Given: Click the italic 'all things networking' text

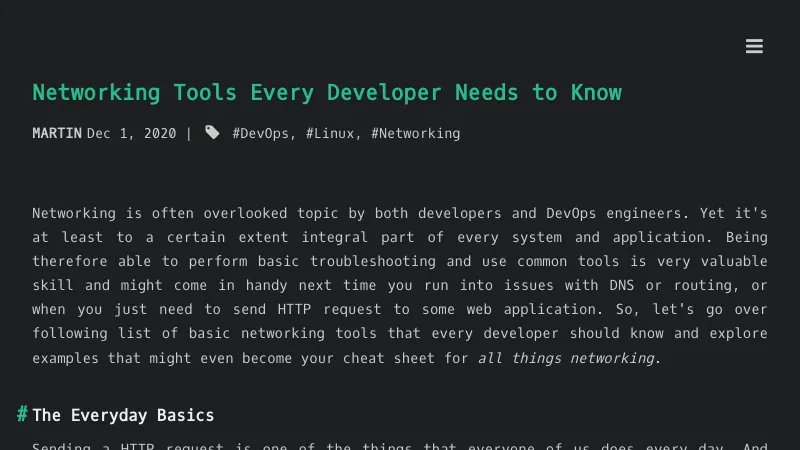Looking at the screenshot, I should click(568, 358).
